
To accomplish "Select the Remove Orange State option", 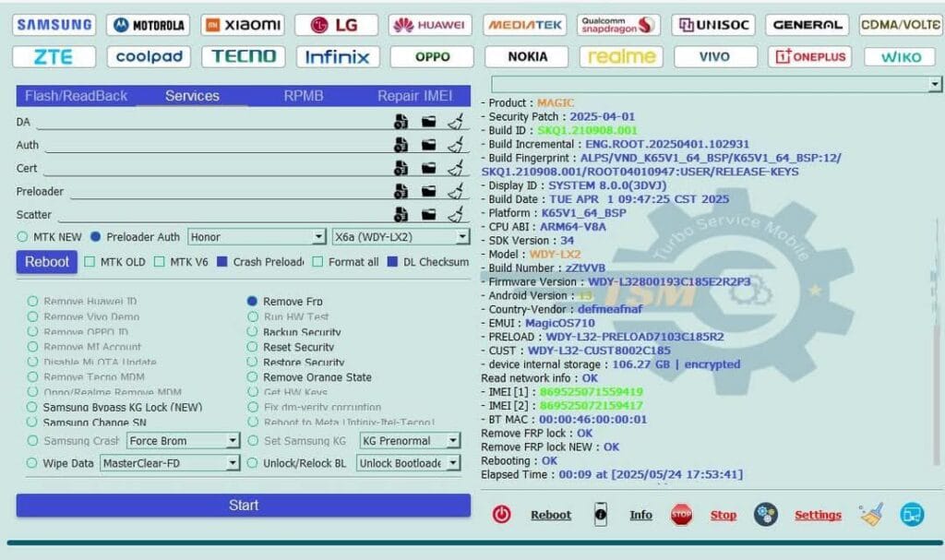I will (x=253, y=376).
